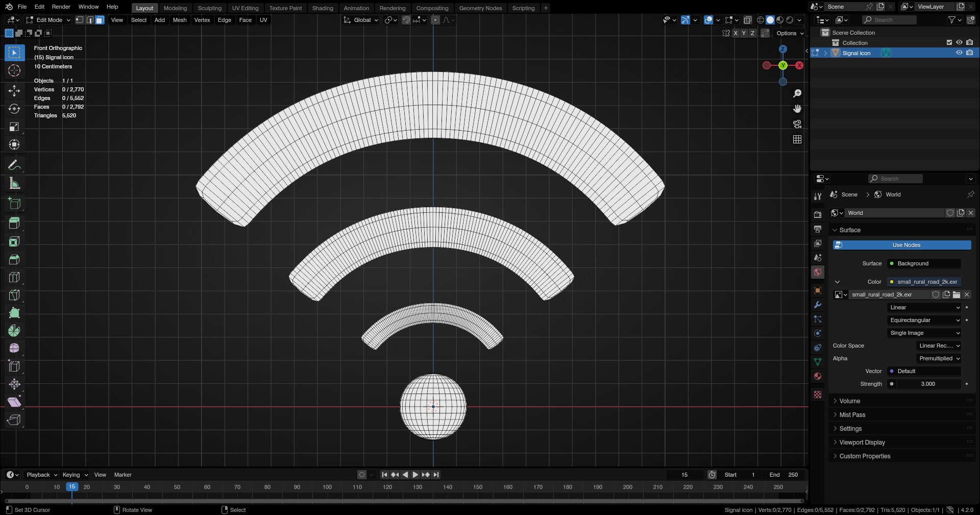Click the current frame 15 marker
This screenshot has height=515, width=980.
coord(72,487)
